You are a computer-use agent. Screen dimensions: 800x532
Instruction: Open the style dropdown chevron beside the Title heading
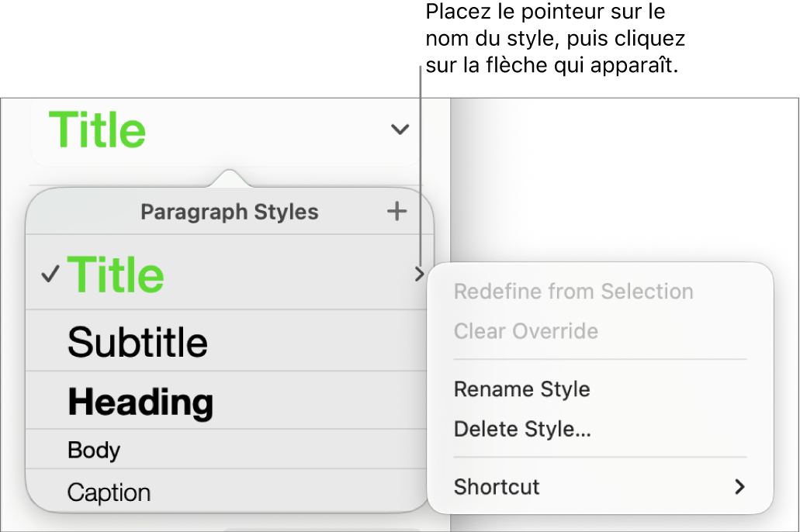coord(400,129)
